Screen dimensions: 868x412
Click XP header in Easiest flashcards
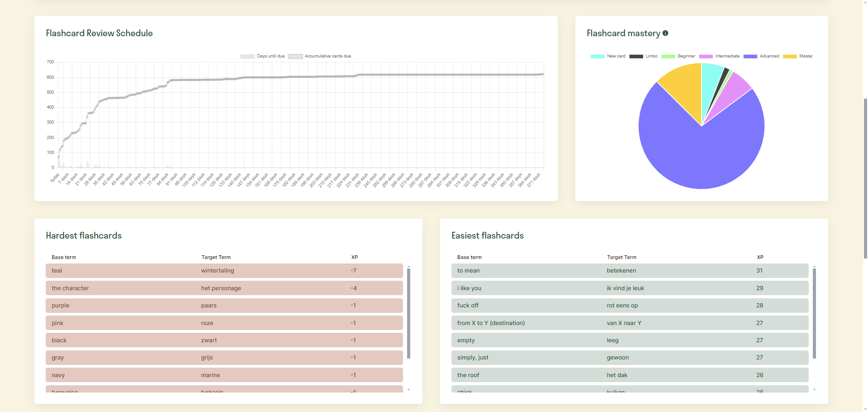click(760, 257)
